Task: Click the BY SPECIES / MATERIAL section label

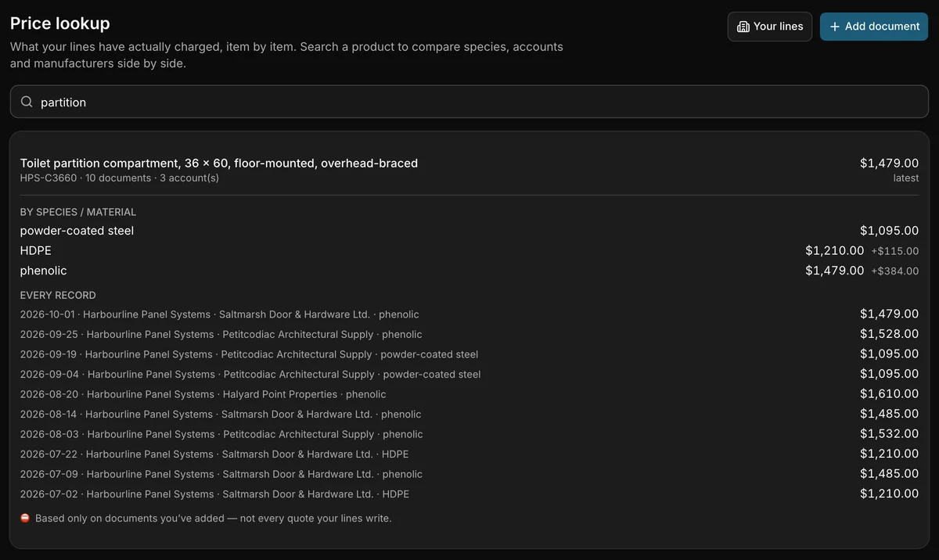Action: [78, 212]
